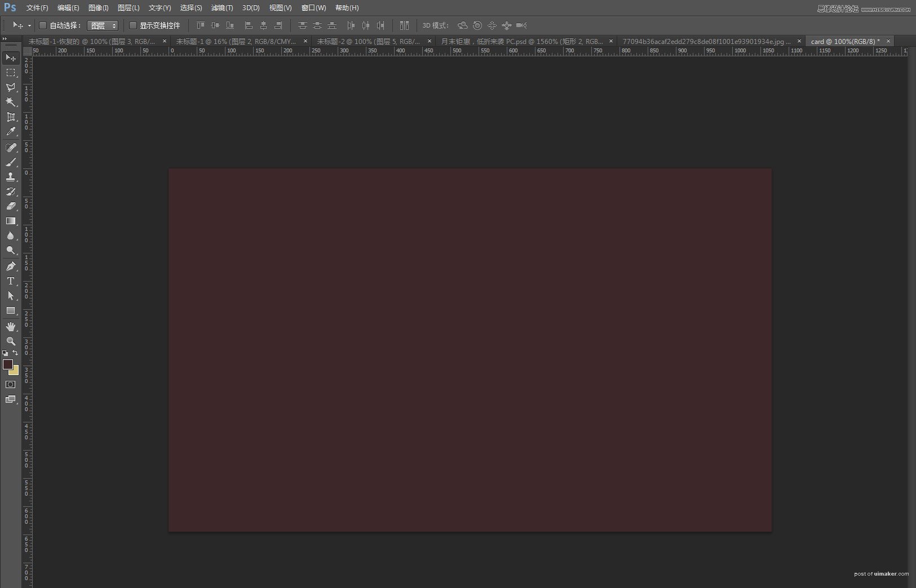Click Distribute top edges button
This screenshot has width=916, height=588.
click(303, 25)
